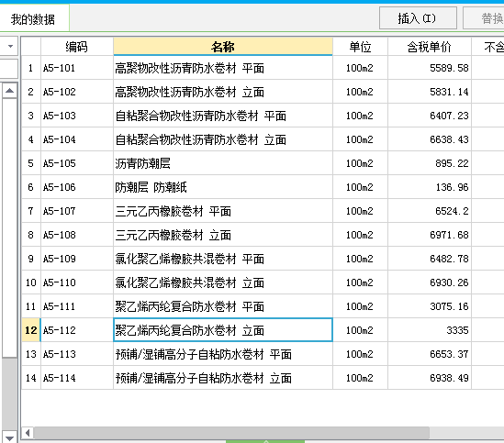
Task: Open the dropdown arrow left of the table
Action: 10,46
